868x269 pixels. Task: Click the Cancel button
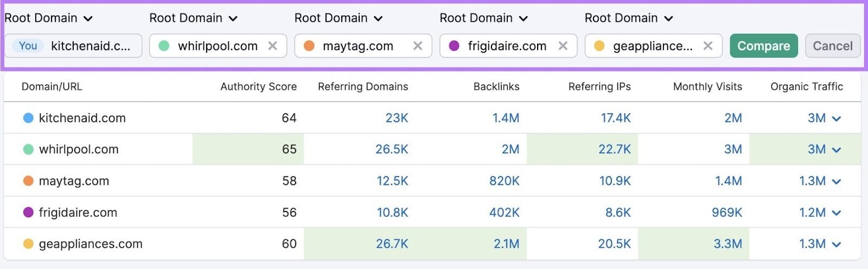833,46
